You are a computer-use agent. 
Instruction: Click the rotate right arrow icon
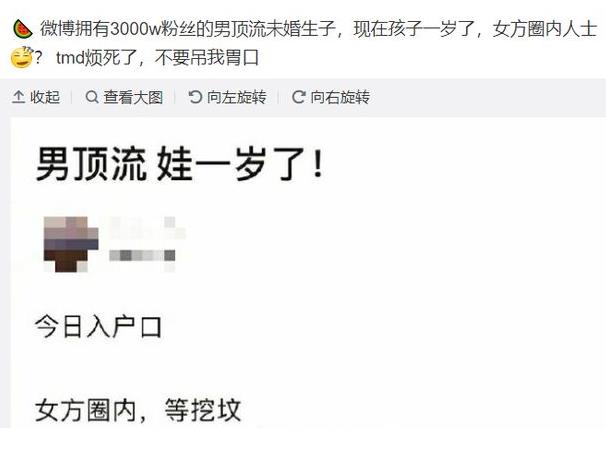tap(299, 97)
